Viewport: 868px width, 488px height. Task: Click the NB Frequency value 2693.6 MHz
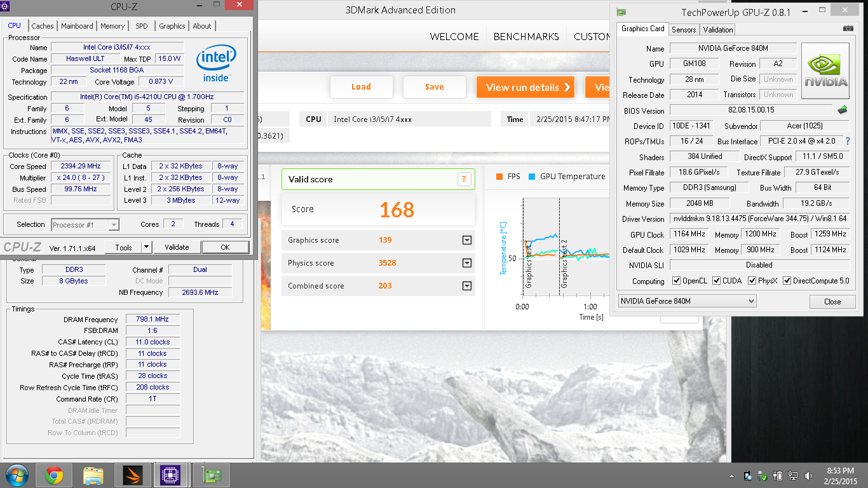[200, 292]
